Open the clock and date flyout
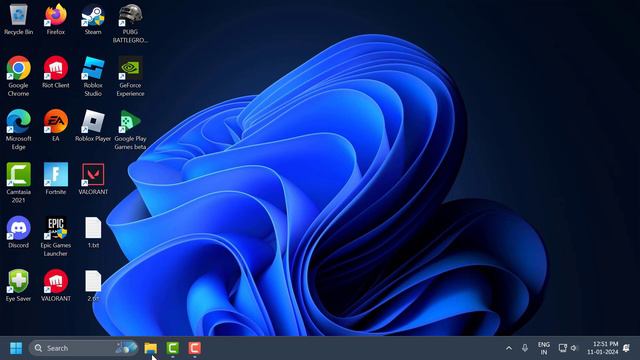 click(x=602, y=348)
